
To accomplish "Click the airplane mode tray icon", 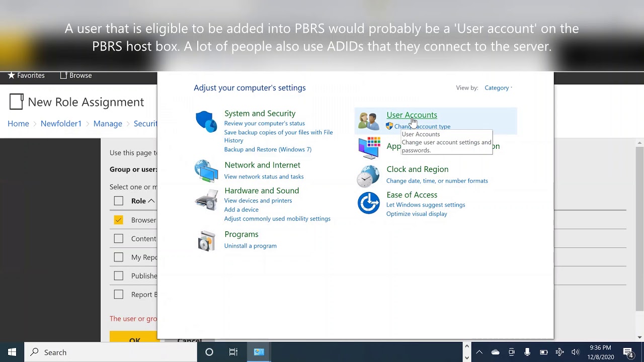I will coord(559,352).
